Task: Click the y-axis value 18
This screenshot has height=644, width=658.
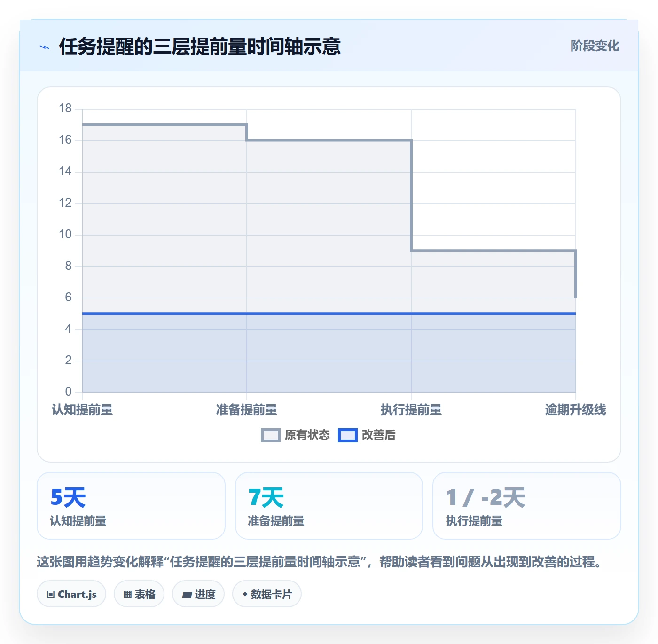Action: [x=65, y=109]
